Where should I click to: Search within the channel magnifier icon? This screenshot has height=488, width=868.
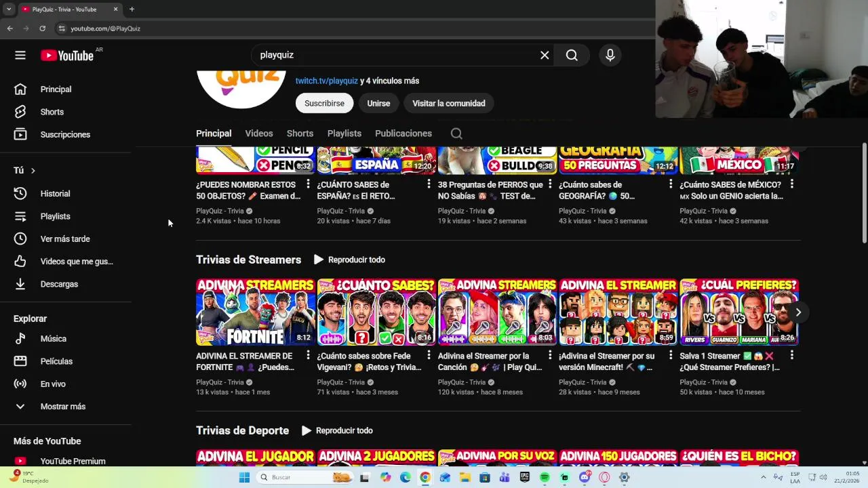click(x=456, y=134)
